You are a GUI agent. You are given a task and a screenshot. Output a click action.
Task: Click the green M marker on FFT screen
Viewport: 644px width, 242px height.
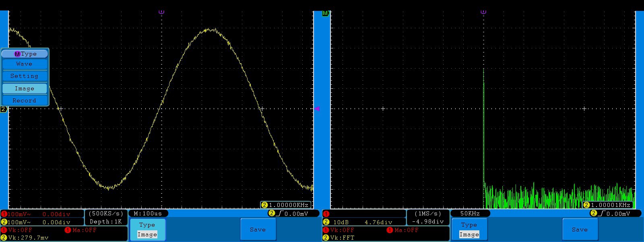click(x=325, y=13)
